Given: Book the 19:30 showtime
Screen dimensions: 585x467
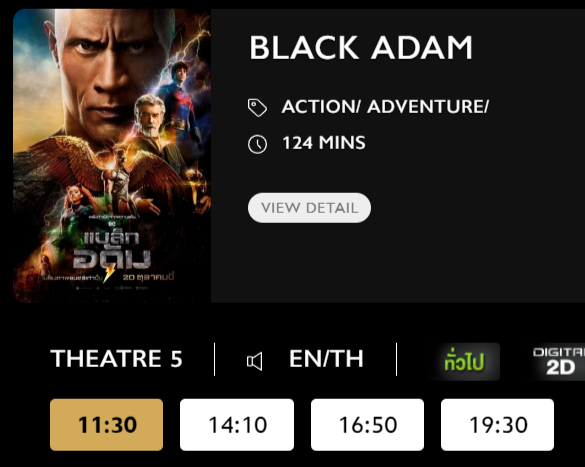Looking at the screenshot, I should (497, 424).
